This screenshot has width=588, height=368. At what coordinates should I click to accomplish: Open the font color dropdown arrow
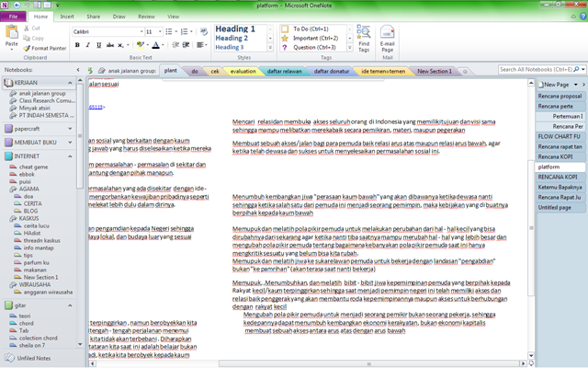coord(163,45)
